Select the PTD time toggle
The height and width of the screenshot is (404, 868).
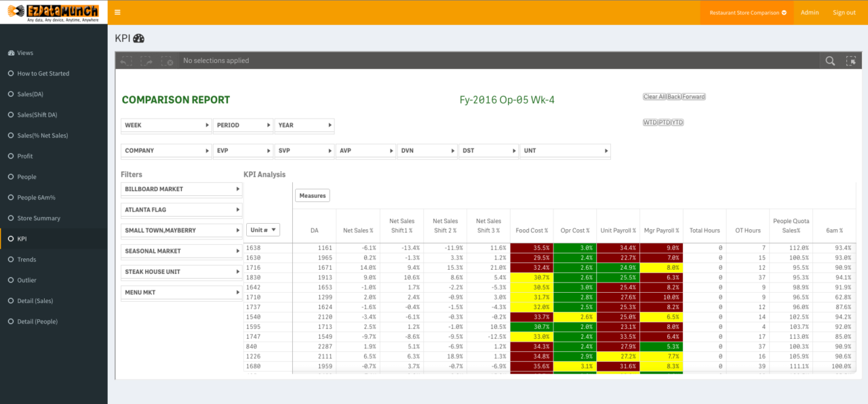(664, 122)
